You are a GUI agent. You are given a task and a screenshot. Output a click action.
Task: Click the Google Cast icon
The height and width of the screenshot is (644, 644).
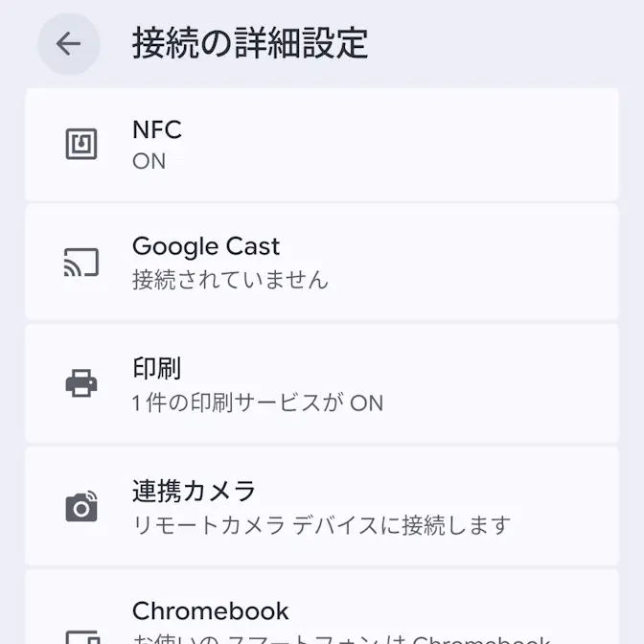click(81, 263)
